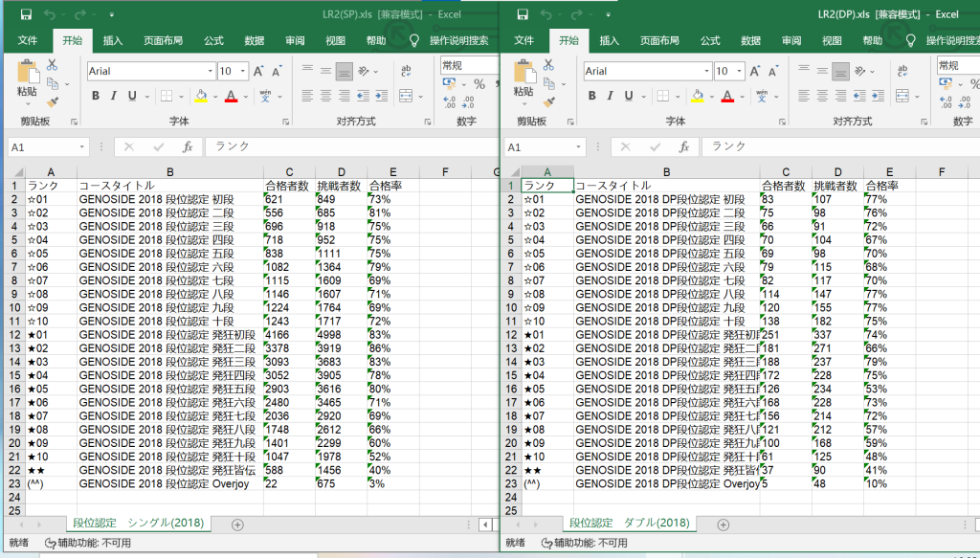The width and height of the screenshot is (980, 558).
Task: Click Increase Font Size in the LR2(SP) window
Action: 258,72
